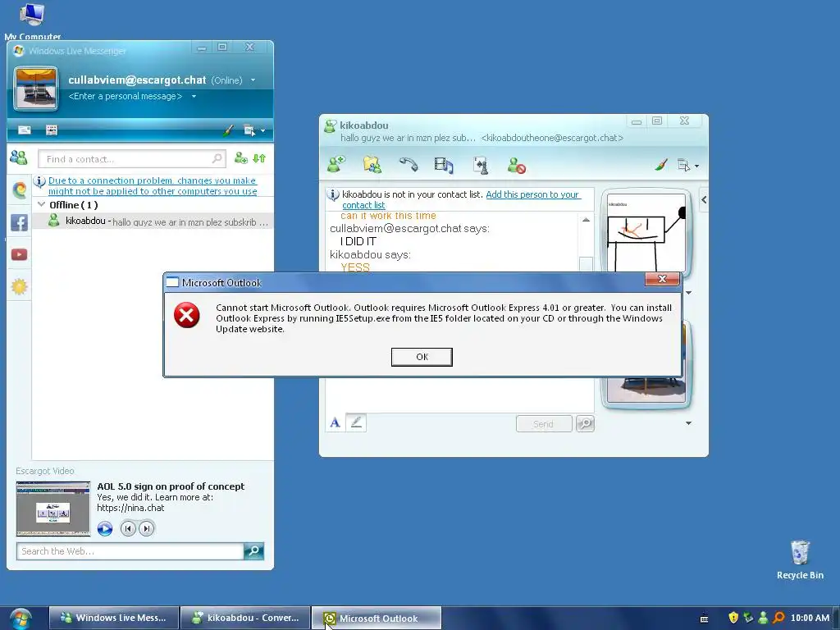Click the Add a contact icon
840x630 pixels.
[241, 158]
